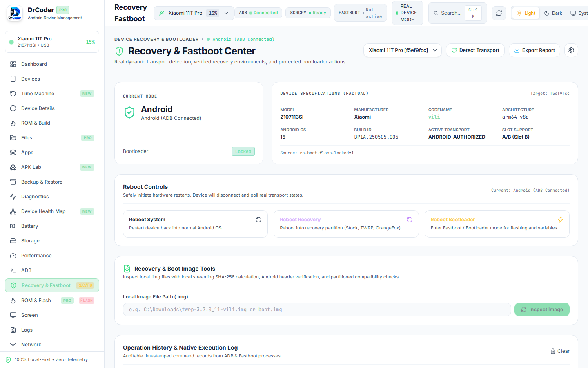Click the Network wifi icon in the sidebar
The height and width of the screenshot is (368, 588).
[x=13, y=345]
